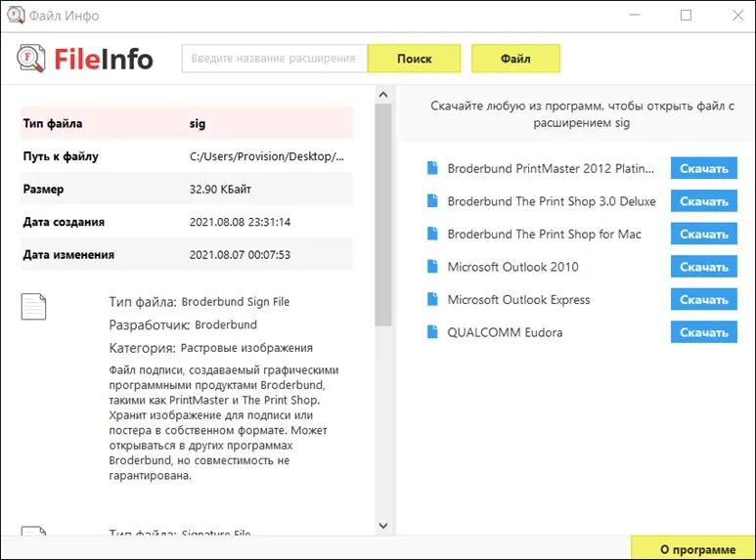Screen dimensions: 756x560
Task: Click the Дата изменения label
Action: (68, 254)
